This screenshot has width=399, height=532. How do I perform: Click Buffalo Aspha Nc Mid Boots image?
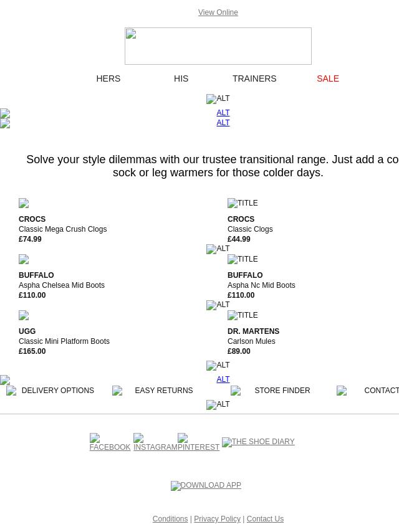pyautogui.click(x=243, y=259)
